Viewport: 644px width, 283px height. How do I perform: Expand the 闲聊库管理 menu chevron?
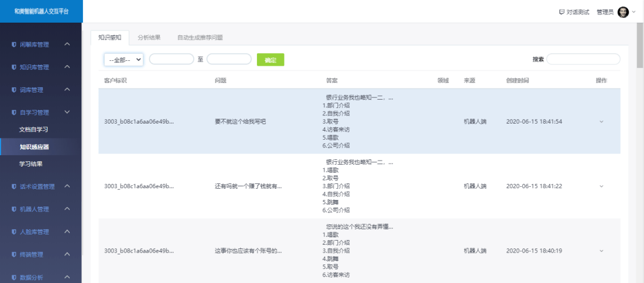click(x=67, y=44)
